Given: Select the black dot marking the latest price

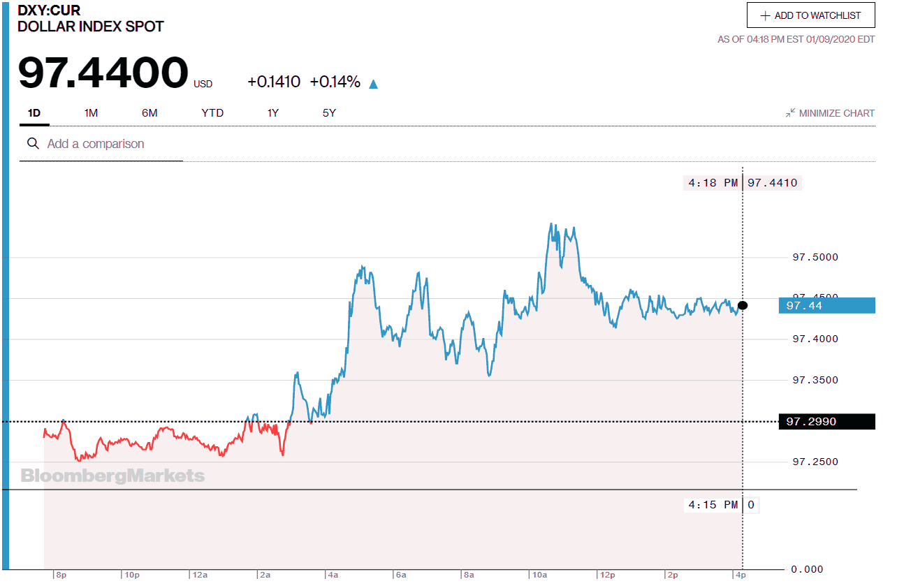Looking at the screenshot, I should [x=743, y=304].
